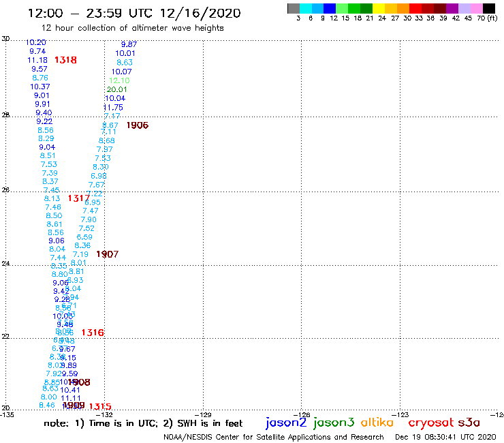Image resolution: width=504 pixels, height=443 pixels.
Task: Click the red 1318 time marker
Action: [x=65, y=60]
